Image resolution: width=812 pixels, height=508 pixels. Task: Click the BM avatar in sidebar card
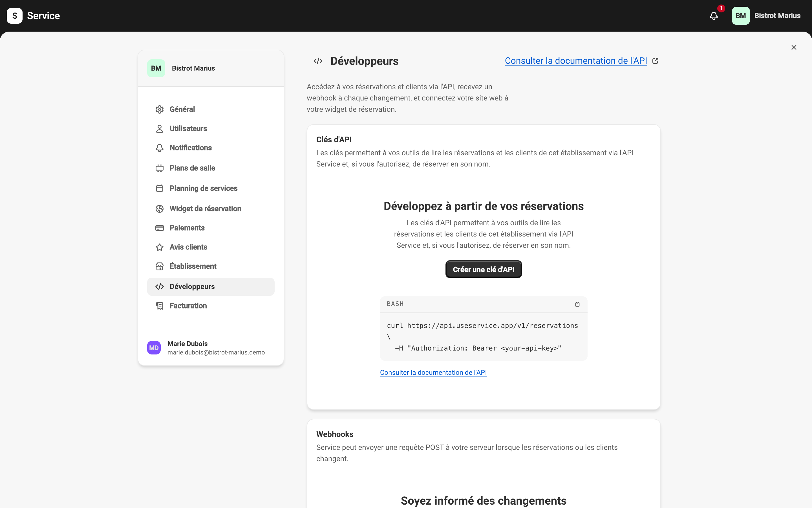point(156,68)
